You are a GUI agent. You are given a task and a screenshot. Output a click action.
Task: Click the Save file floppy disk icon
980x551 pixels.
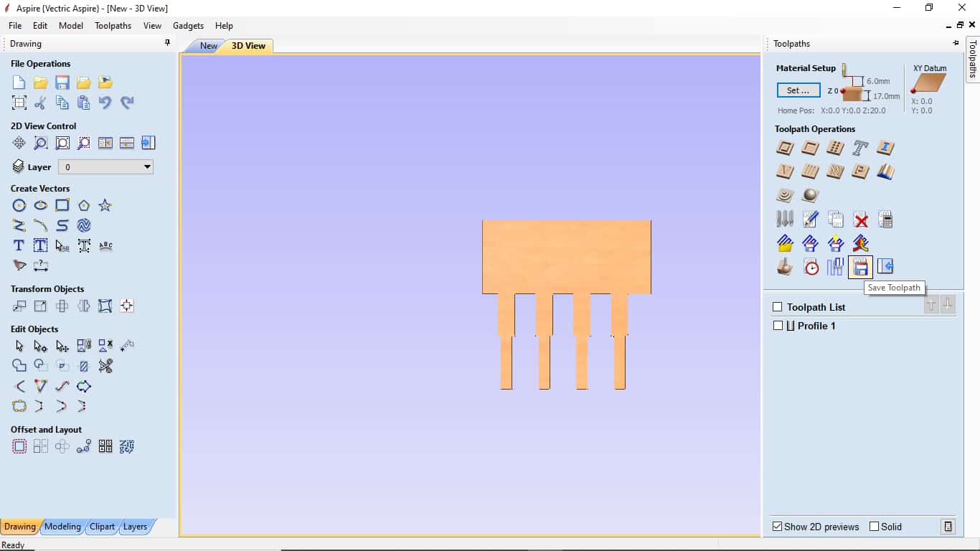pyautogui.click(x=62, y=83)
